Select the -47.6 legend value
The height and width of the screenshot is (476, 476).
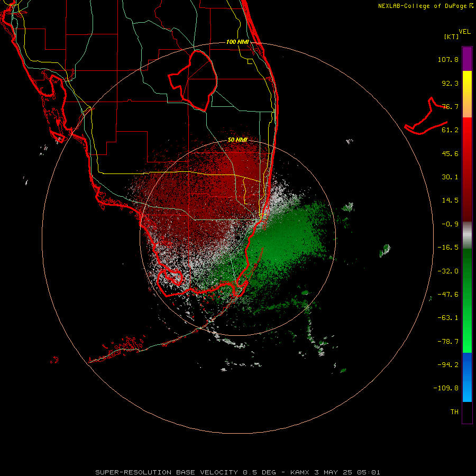pyautogui.click(x=448, y=295)
